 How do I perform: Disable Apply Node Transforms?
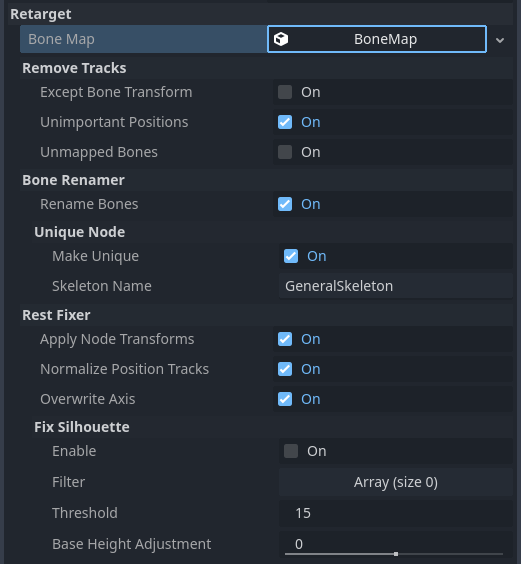click(285, 339)
